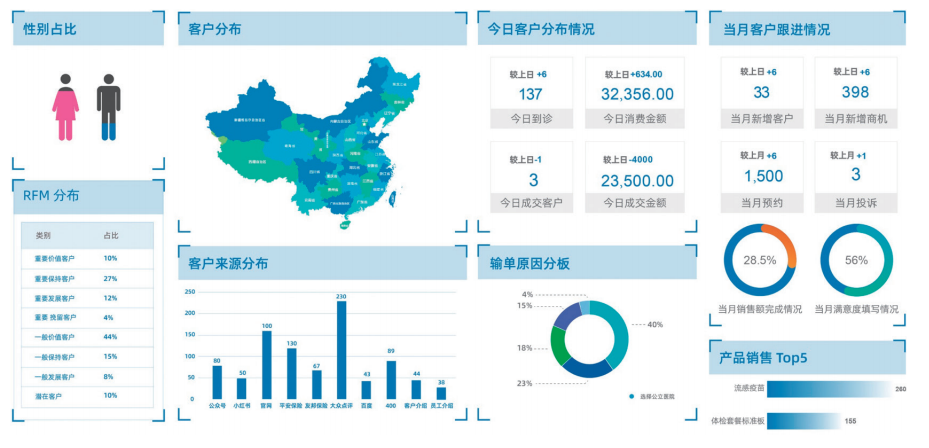The height and width of the screenshot is (448, 929).
Task: Click the pink female figure icon
Action: click(65, 106)
